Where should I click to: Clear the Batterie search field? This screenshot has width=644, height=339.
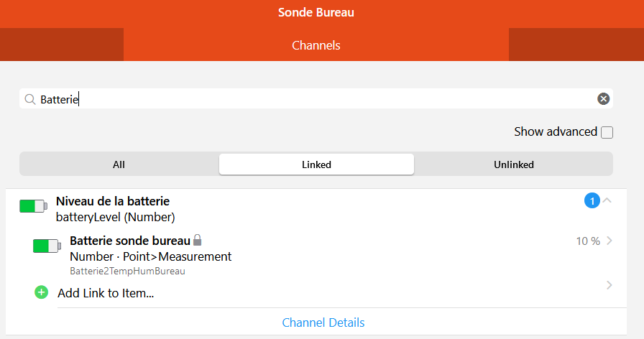pos(603,99)
